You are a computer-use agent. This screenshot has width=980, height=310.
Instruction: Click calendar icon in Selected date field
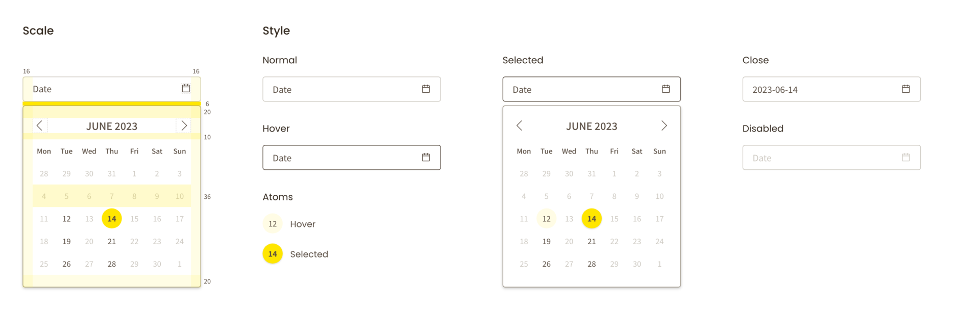(x=666, y=89)
